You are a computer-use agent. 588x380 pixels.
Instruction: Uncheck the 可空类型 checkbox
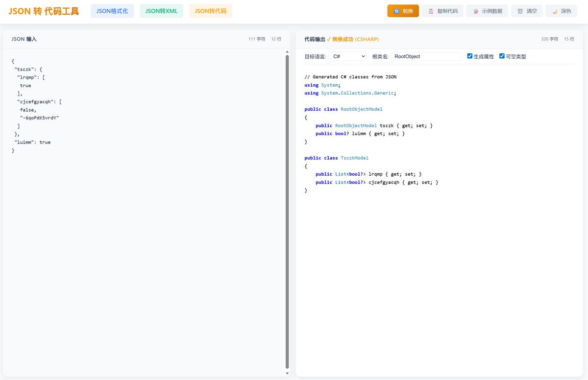(x=502, y=56)
